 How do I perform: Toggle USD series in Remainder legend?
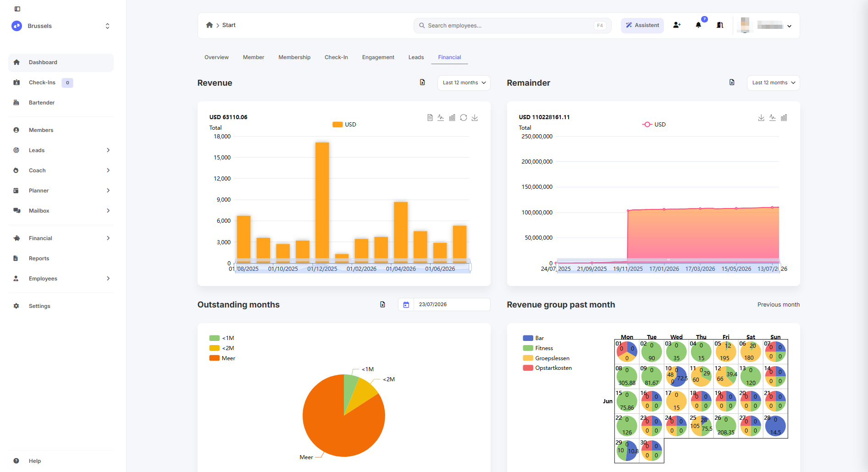(654, 125)
